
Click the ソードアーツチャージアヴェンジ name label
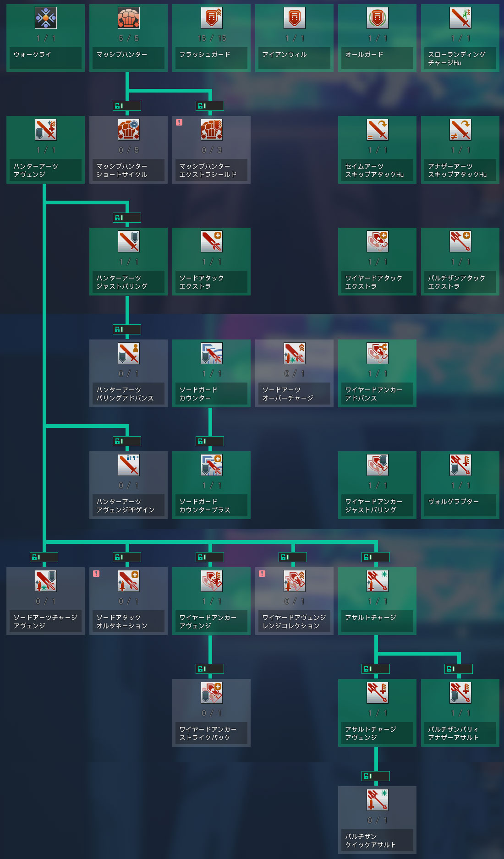(45, 622)
